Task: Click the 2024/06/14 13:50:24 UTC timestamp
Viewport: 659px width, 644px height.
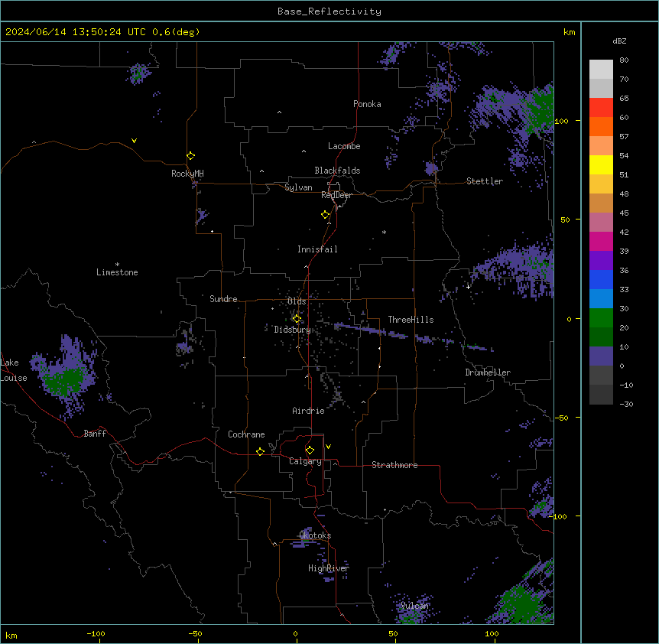Action: 75,32
